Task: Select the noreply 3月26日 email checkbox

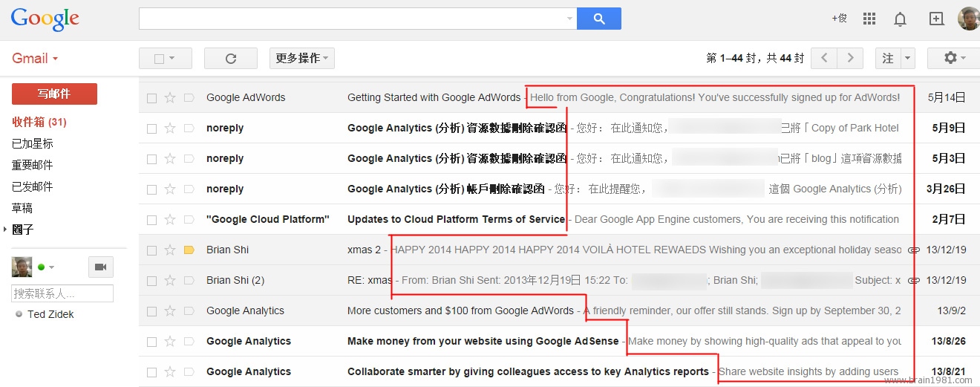Action: (x=151, y=189)
